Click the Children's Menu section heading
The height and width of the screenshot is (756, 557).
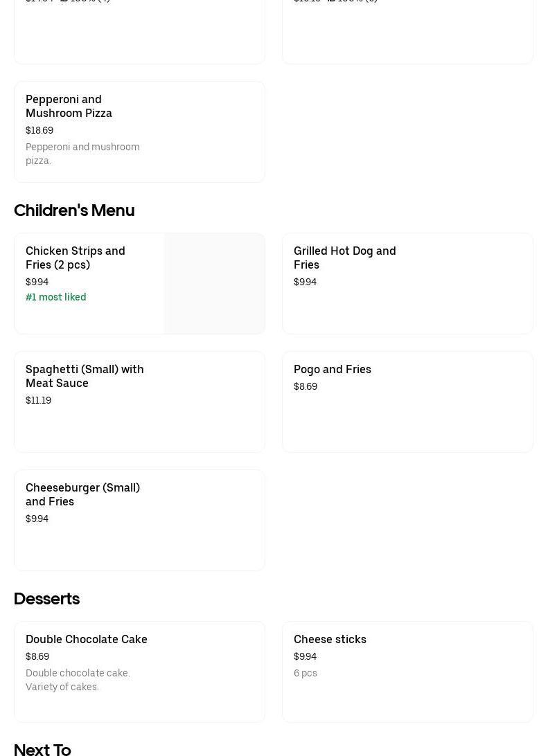click(74, 210)
